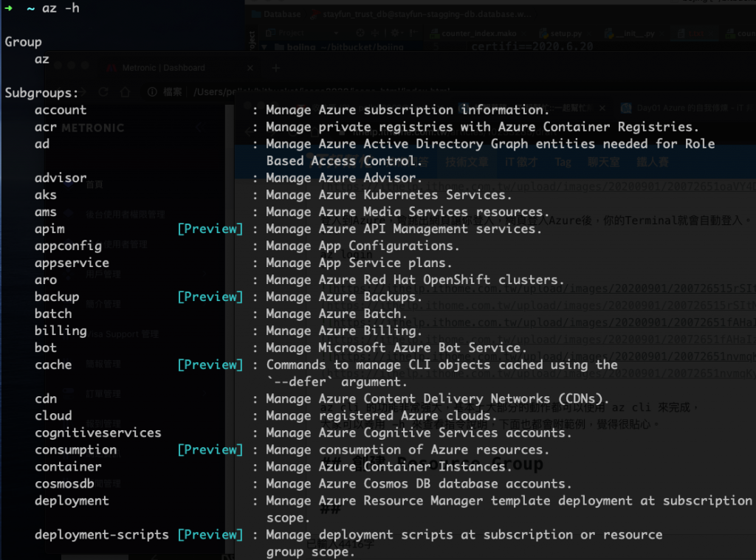Select the 'cloud' subgroup name
The height and width of the screenshot is (560, 756).
(x=53, y=415)
